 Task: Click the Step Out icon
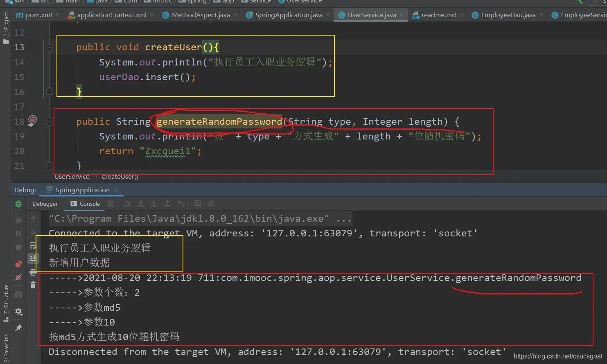click(167, 204)
